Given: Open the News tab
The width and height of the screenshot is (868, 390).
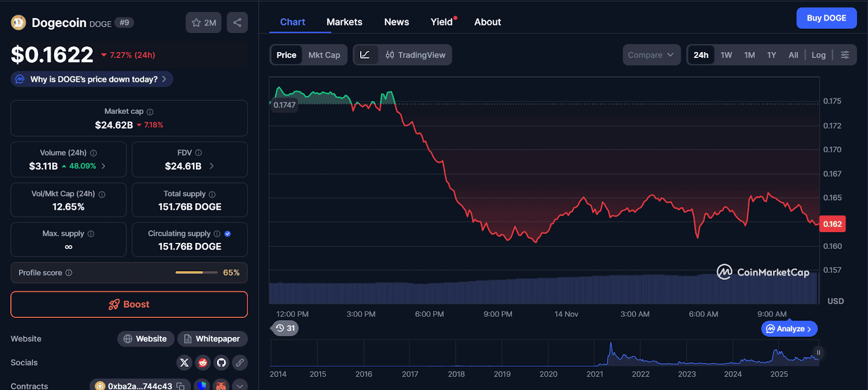Looking at the screenshot, I should [x=396, y=22].
